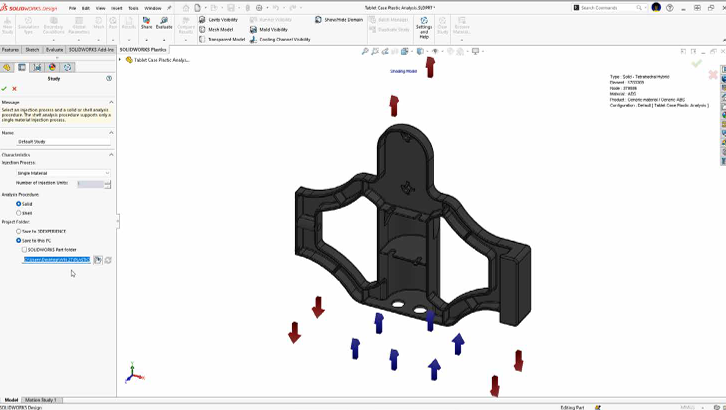Toggle Transparent Model display
726x410 pixels.
222,39
